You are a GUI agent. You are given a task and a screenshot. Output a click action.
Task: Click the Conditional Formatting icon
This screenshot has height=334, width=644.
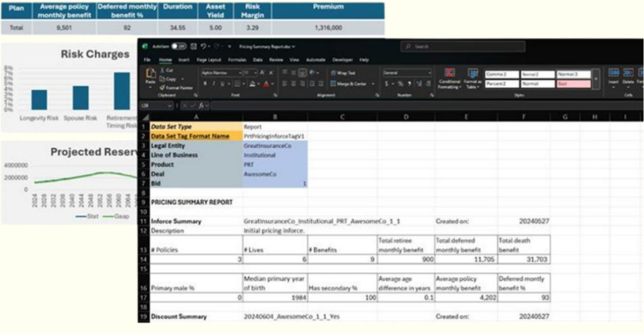(449, 79)
